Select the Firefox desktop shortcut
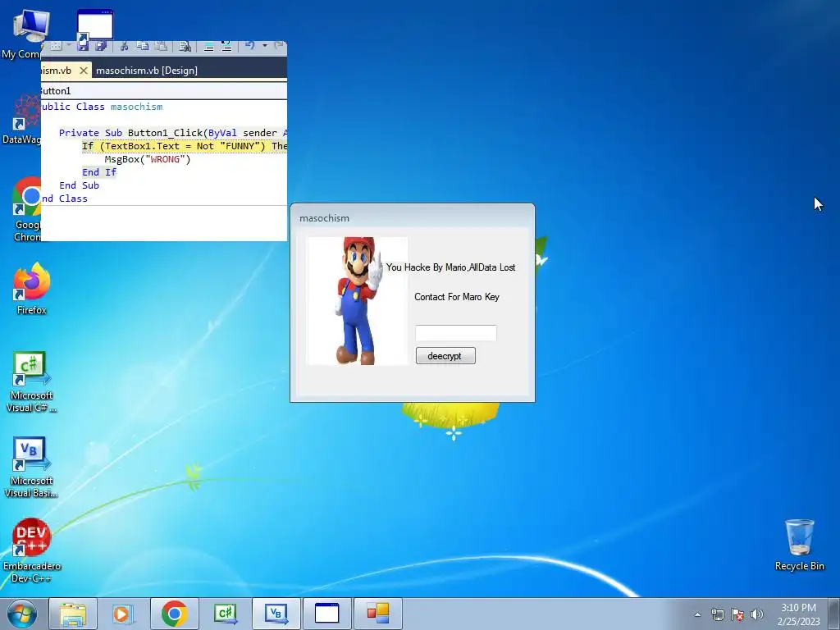 point(32,290)
